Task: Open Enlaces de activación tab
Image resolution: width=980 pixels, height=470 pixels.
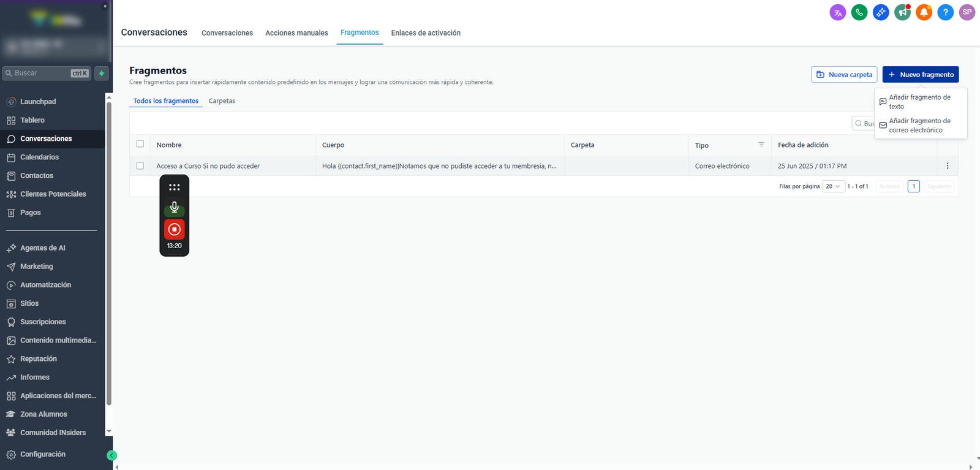Action: [x=426, y=33]
